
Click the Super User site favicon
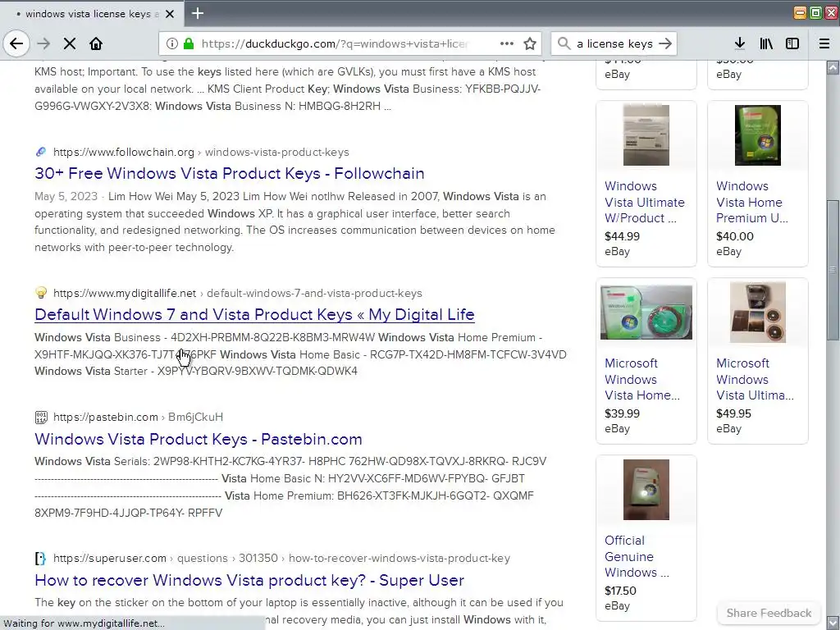(x=41, y=558)
